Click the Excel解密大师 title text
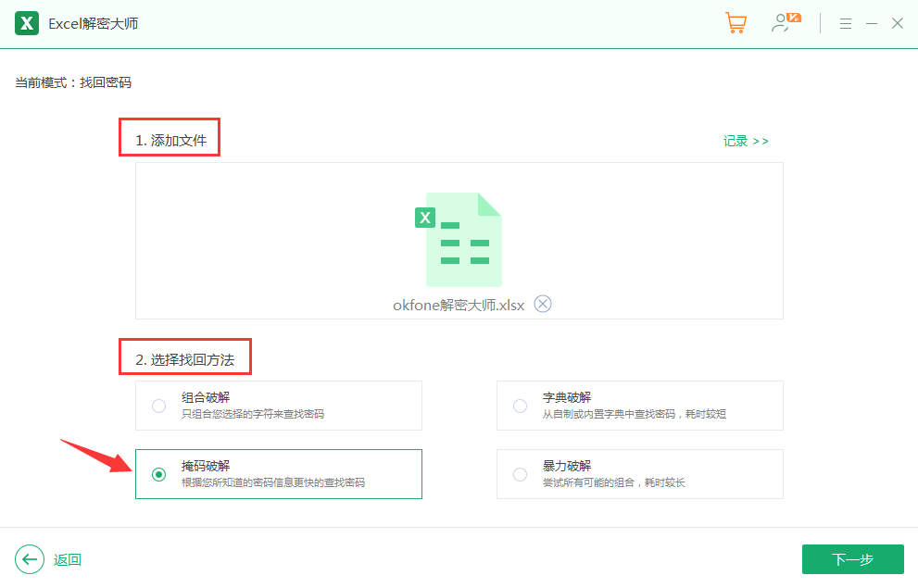Viewport: 918px width, 588px height. tap(93, 23)
